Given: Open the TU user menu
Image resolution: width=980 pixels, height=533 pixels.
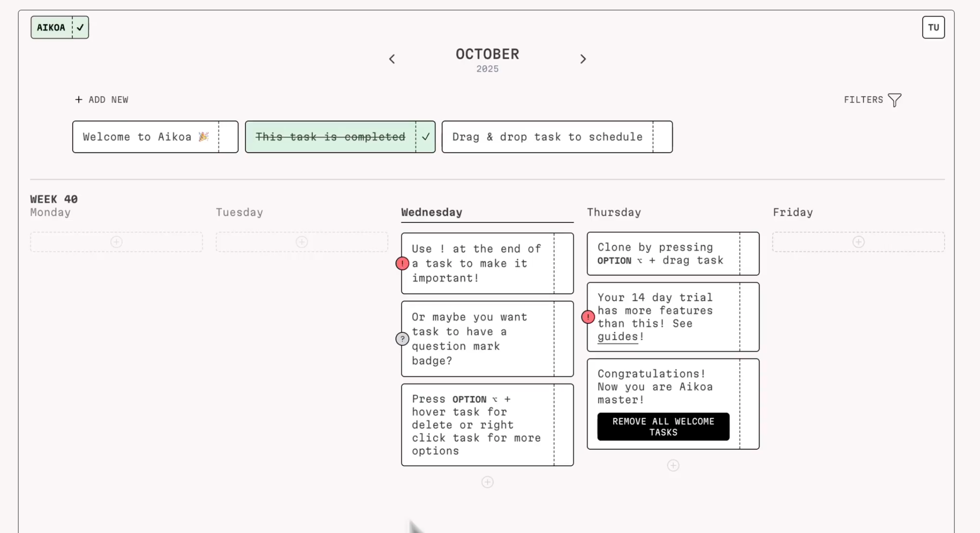Looking at the screenshot, I should [x=933, y=27].
